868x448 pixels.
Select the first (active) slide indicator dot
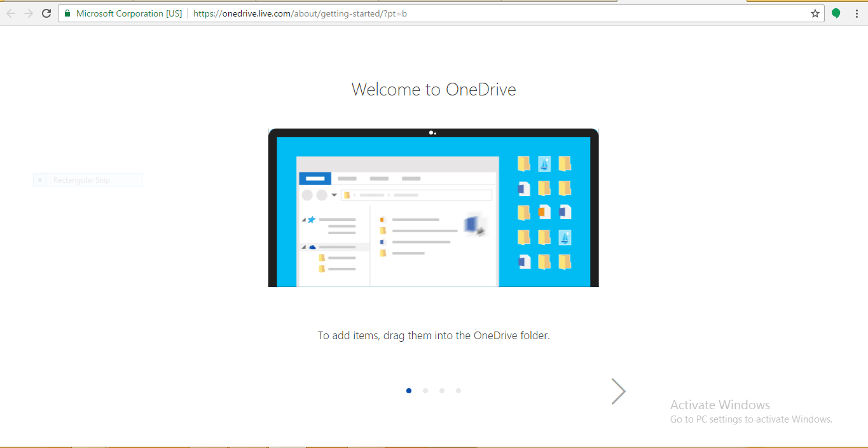tap(409, 391)
